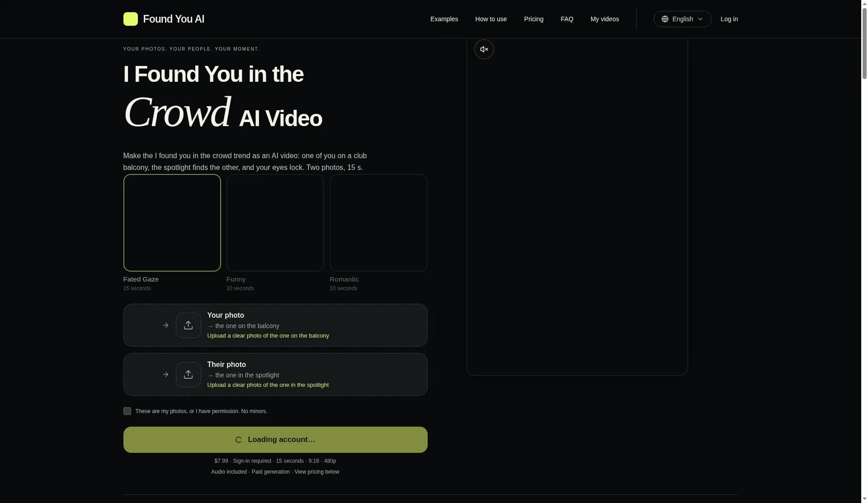
Task: Click the 'Audio included' text
Action: point(229,472)
